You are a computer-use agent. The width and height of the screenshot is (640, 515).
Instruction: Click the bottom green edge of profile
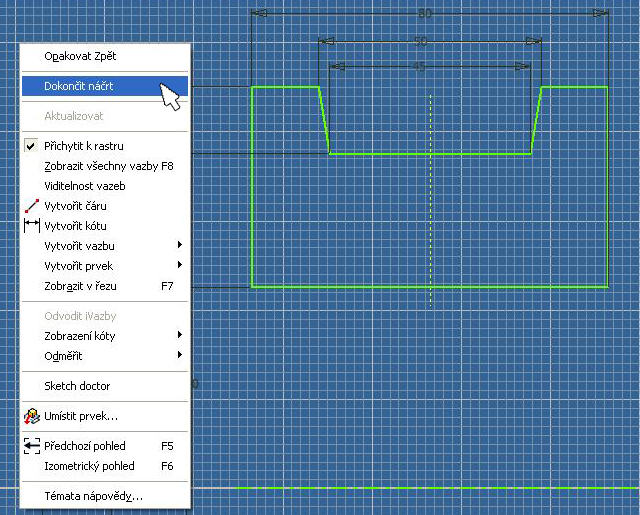pos(430,287)
